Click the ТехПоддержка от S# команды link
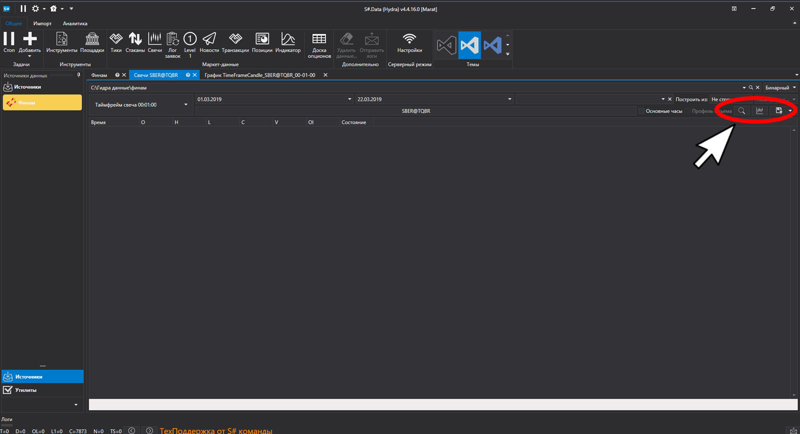800x434 pixels. (x=215, y=430)
